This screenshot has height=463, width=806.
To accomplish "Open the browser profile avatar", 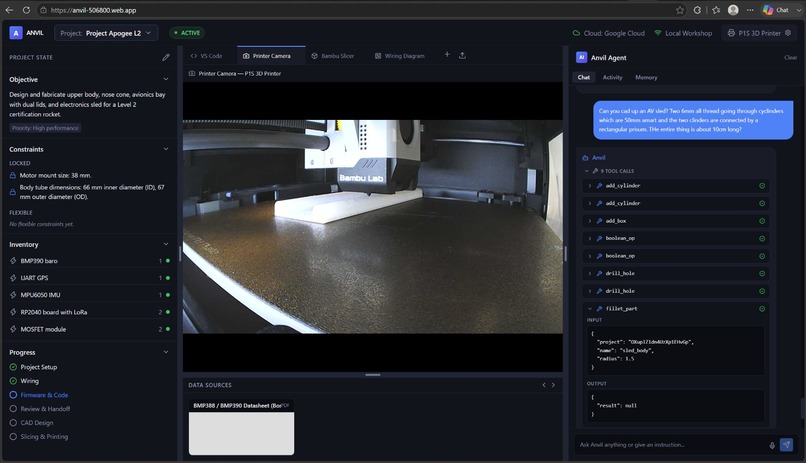I will pos(733,10).
